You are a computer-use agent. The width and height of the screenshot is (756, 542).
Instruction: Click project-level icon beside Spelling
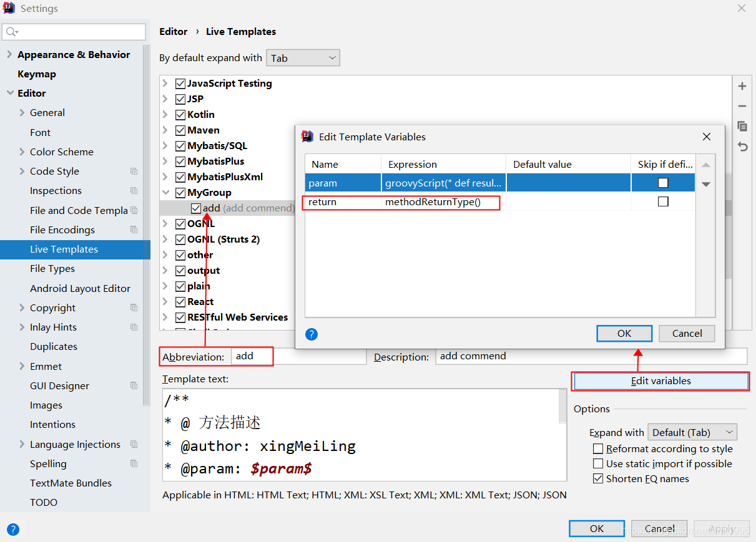click(x=134, y=463)
